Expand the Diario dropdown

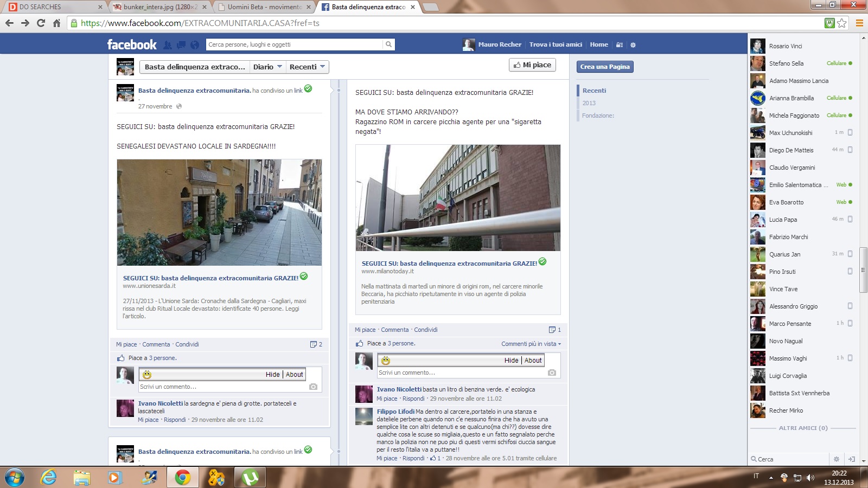(x=267, y=67)
